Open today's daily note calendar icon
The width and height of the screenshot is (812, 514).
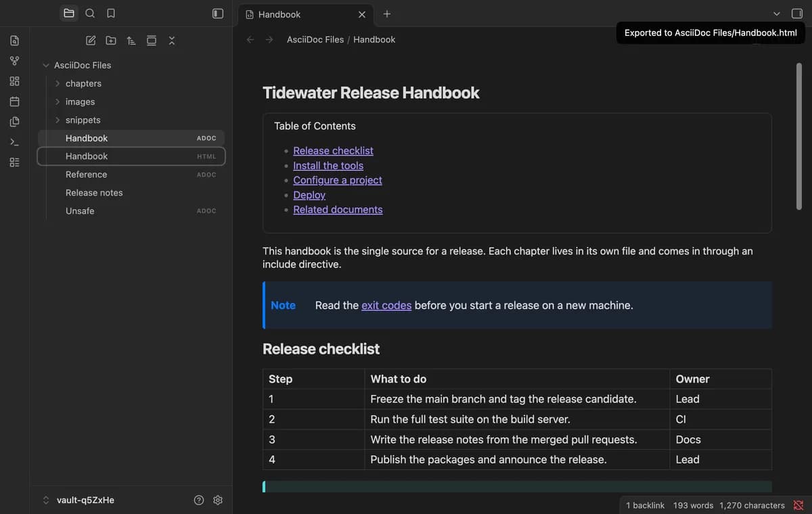tap(15, 101)
